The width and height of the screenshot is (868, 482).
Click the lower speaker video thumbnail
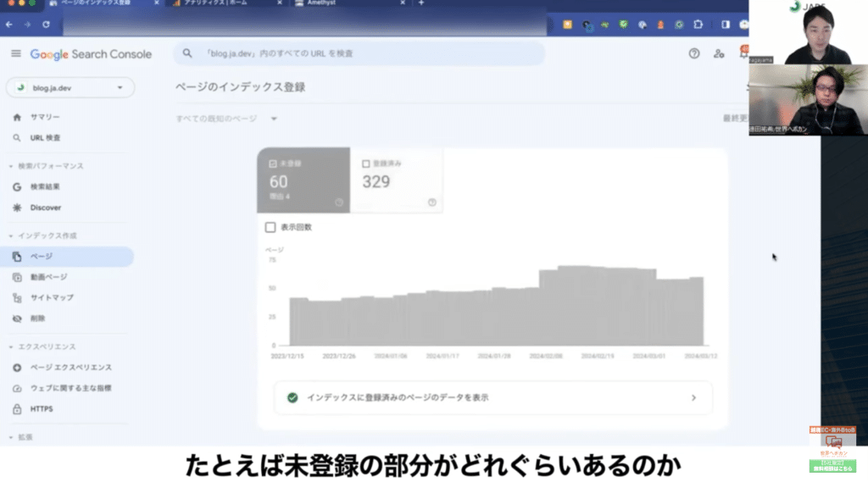click(808, 100)
